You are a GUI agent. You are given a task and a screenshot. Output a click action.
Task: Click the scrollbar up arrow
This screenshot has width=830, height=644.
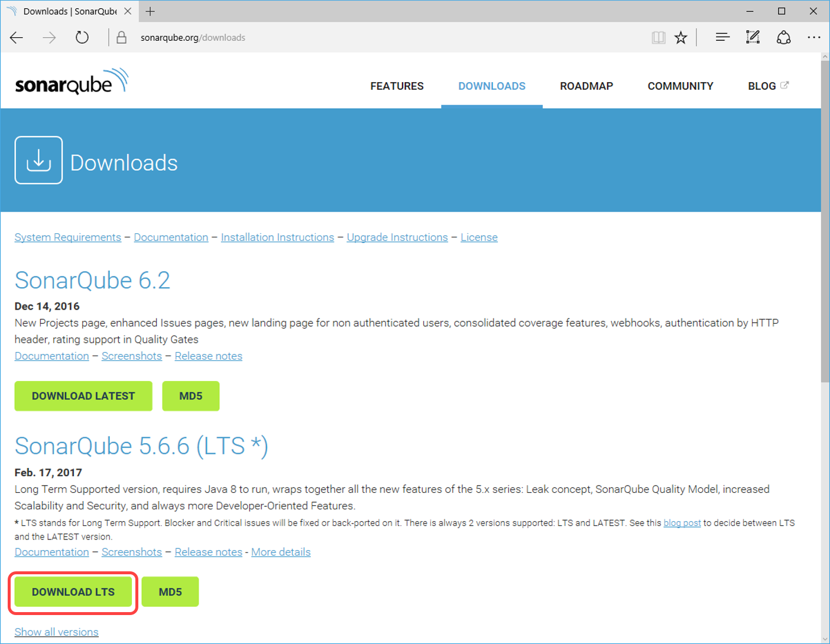825,57
